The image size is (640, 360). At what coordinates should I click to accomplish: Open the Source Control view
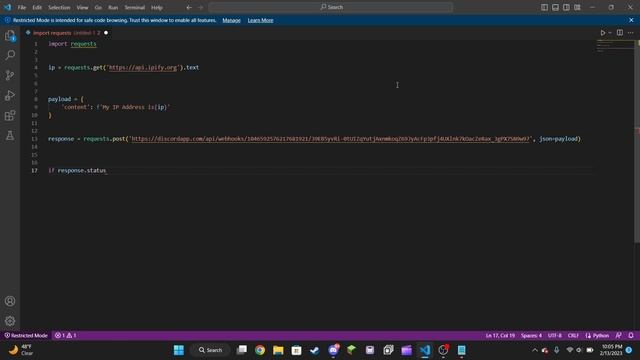(10, 75)
